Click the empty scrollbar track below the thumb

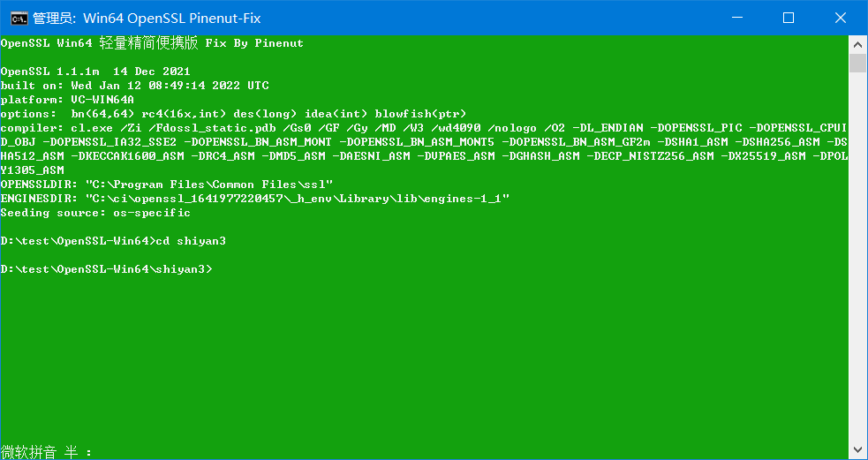click(858, 258)
